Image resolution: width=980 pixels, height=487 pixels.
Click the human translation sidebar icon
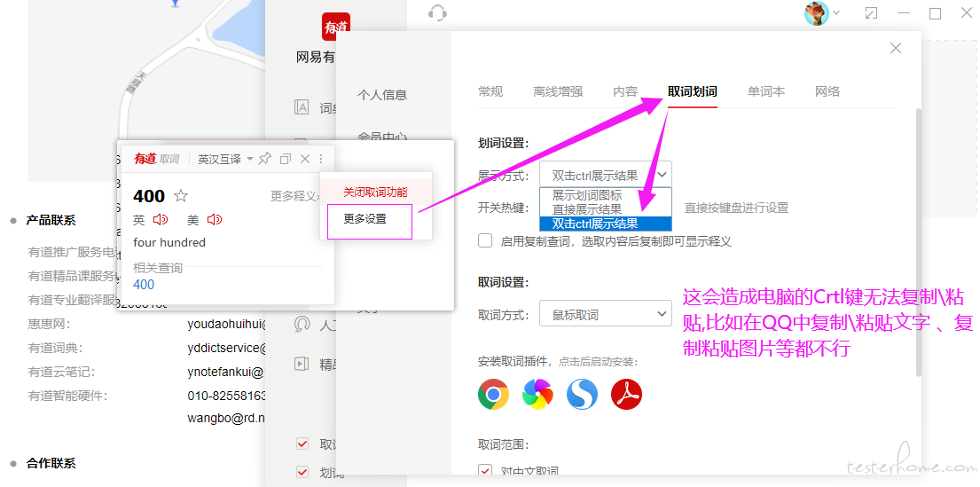302,325
